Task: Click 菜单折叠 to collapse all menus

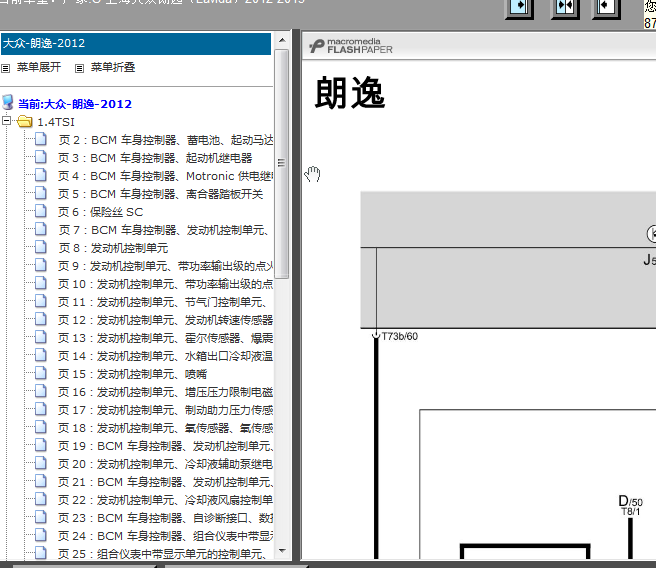Action: [113, 67]
